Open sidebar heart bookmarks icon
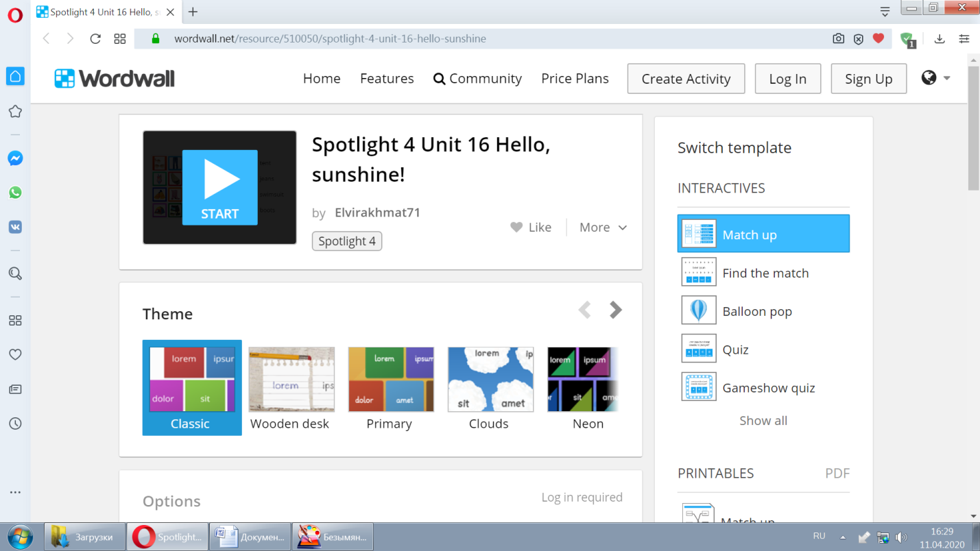Screen dimensions: 980x551 pos(15,354)
